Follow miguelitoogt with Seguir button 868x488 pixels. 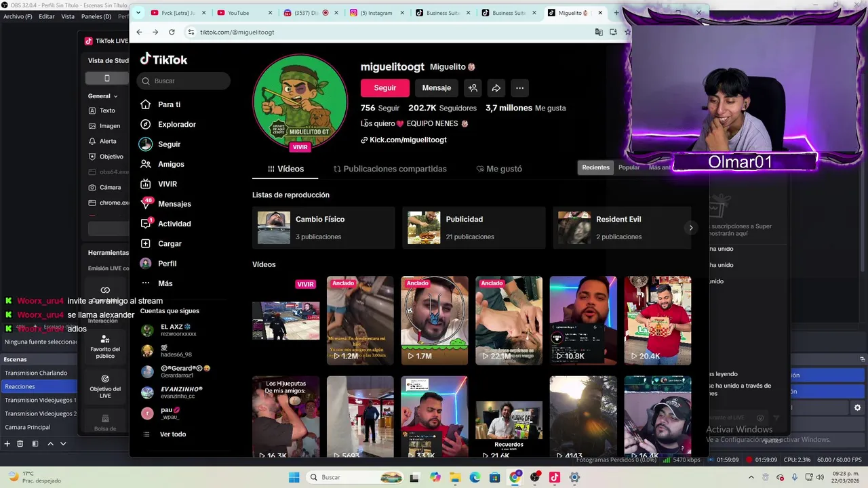pos(384,87)
